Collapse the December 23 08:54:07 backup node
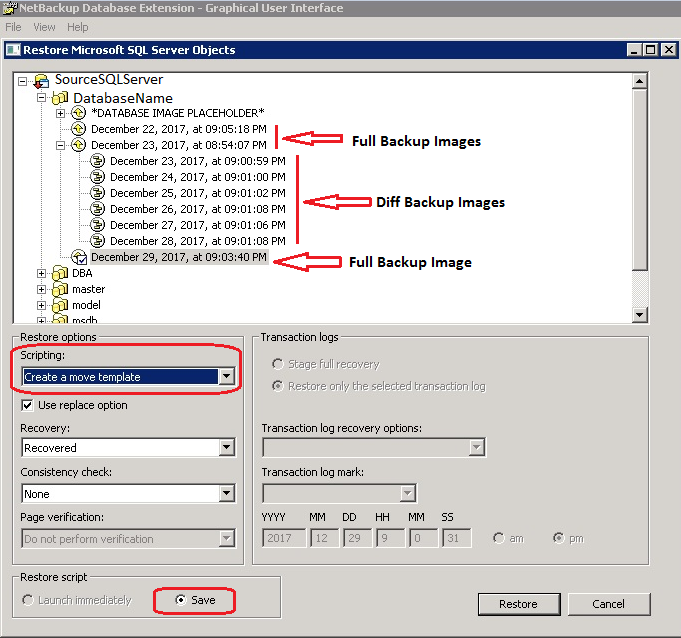The height and width of the screenshot is (638, 681). 60,145
